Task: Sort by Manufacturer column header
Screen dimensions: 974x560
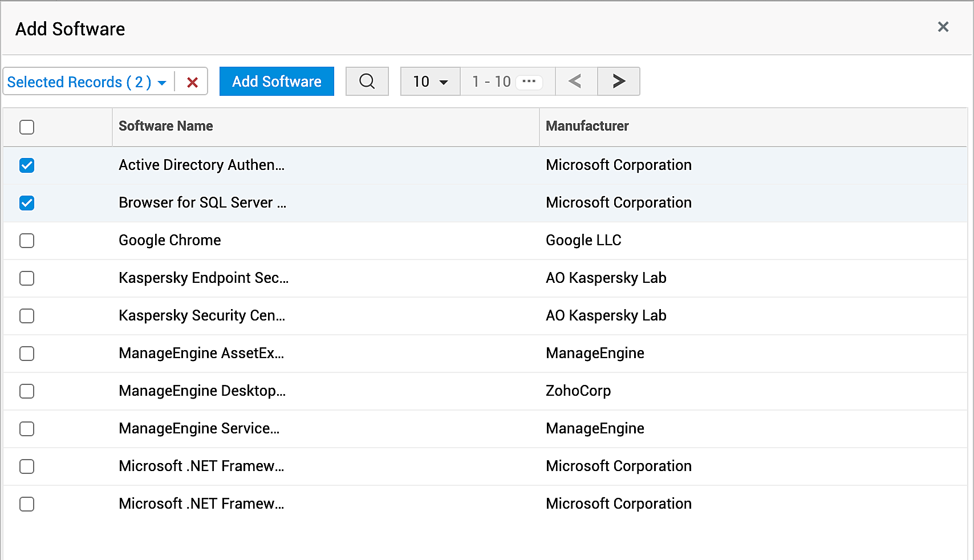Action: [587, 126]
